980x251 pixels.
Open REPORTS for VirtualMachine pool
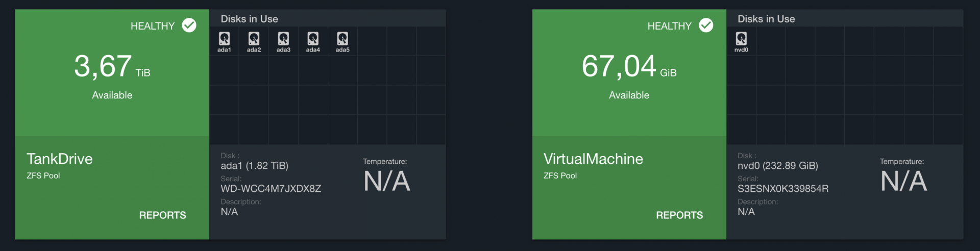679,215
